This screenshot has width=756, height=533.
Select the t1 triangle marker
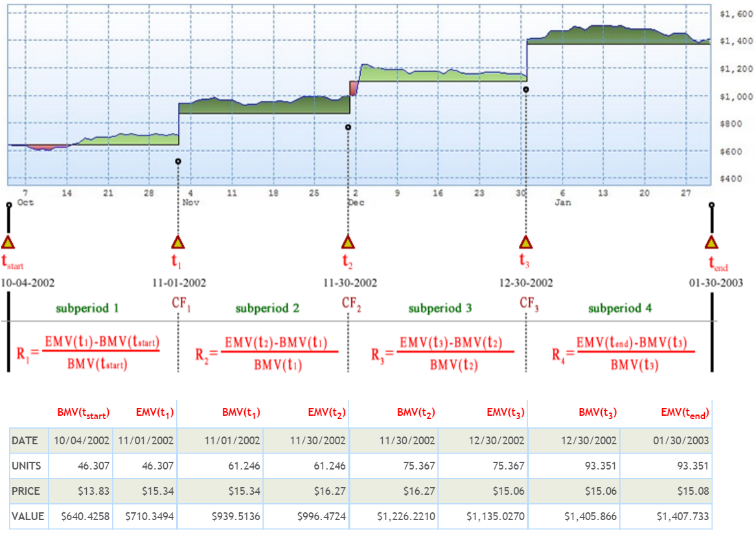(x=178, y=242)
